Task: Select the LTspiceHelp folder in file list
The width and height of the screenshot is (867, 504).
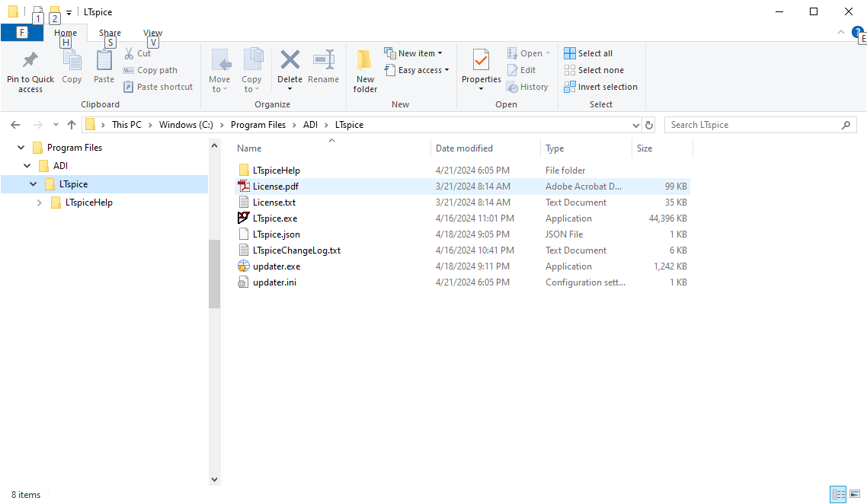Action: (276, 171)
